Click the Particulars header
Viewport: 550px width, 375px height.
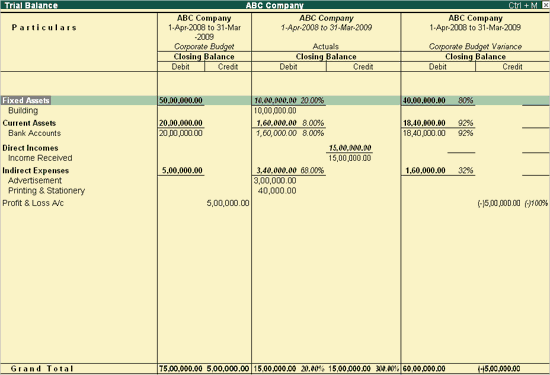coord(44,27)
